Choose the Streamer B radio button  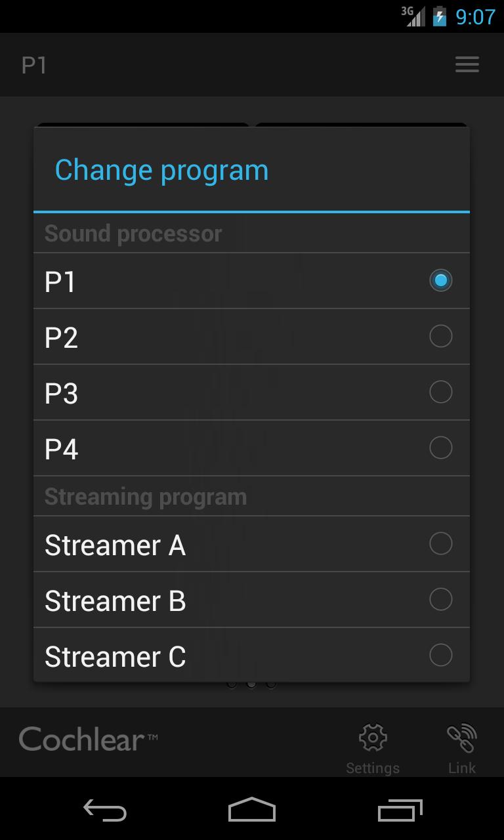pos(440,599)
